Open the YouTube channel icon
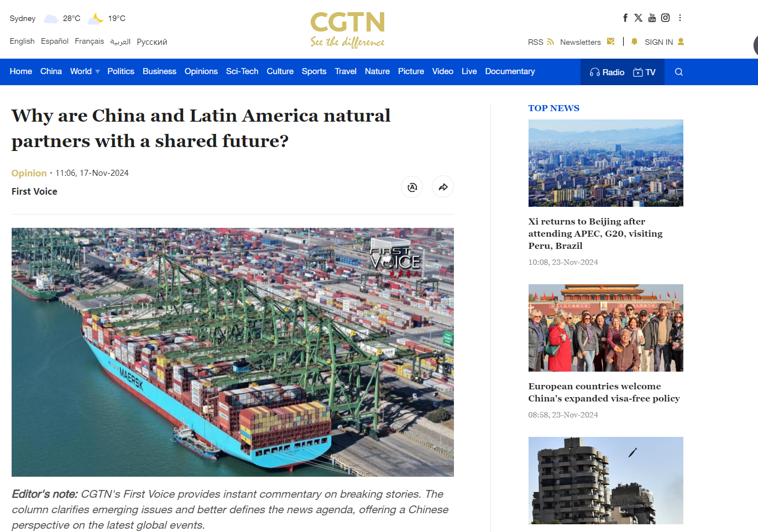Screen dimensions: 758x532 [x=652, y=18]
